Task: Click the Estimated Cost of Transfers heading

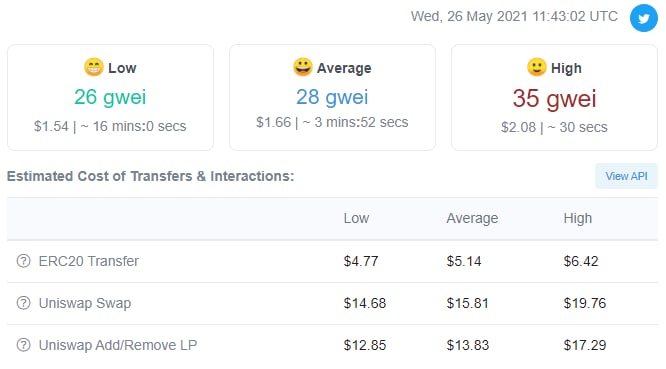Action: point(150,176)
